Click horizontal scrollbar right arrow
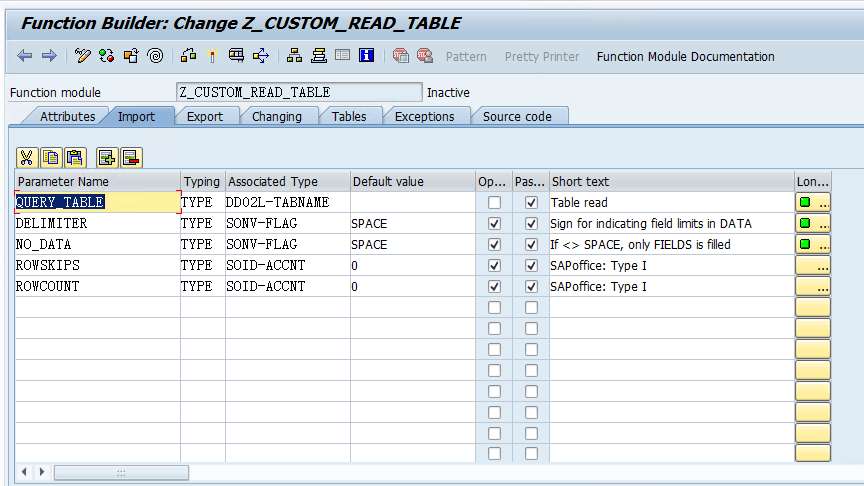This screenshot has width=864, height=486. tap(42, 472)
